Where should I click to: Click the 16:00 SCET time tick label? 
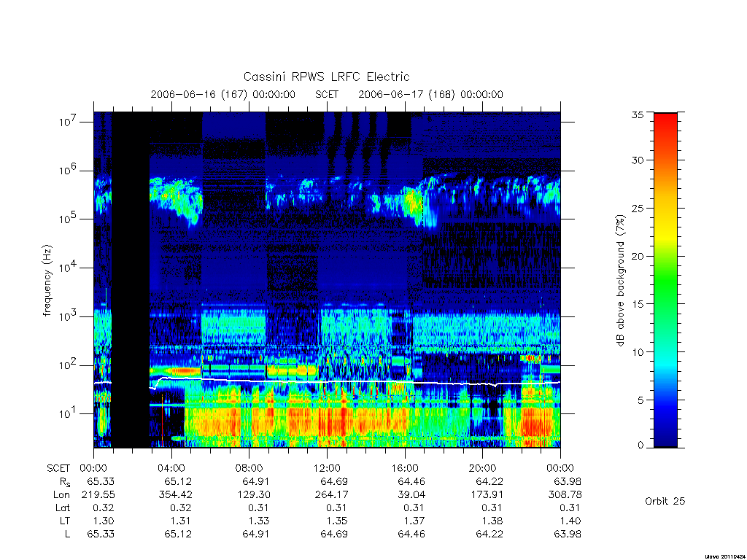(x=404, y=468)
